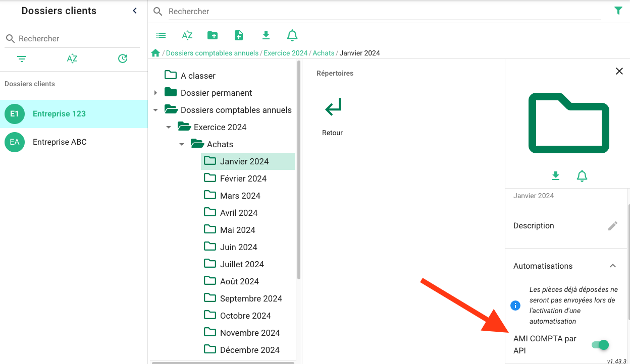Screen dimensions: 630x364
Task: Refresh the client folders list
Action: tap(123, 59)
